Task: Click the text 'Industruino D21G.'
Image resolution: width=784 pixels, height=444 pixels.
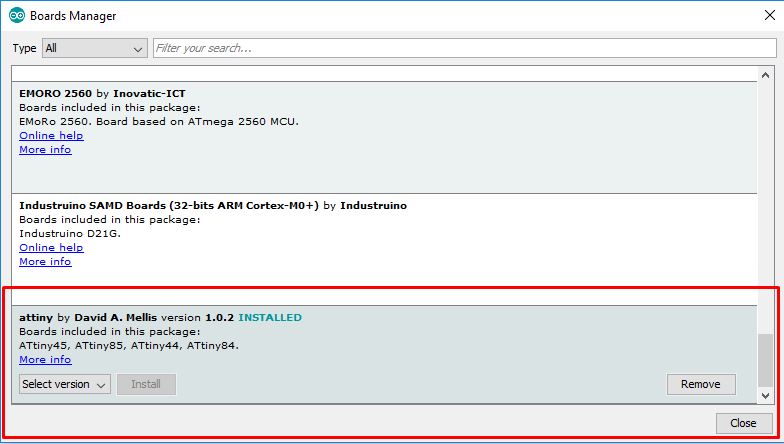Action: 70,234
